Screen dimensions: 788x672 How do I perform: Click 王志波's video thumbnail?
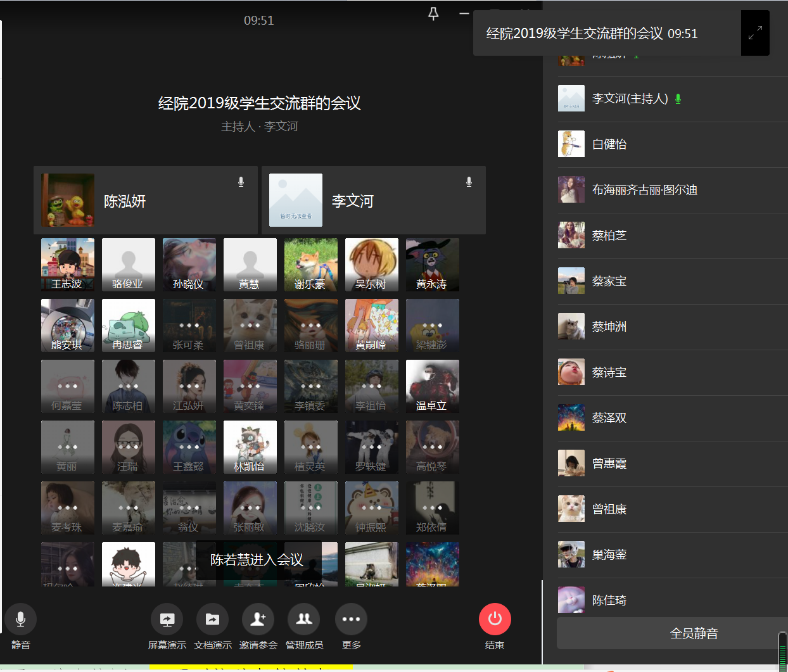tap(68, 265)
